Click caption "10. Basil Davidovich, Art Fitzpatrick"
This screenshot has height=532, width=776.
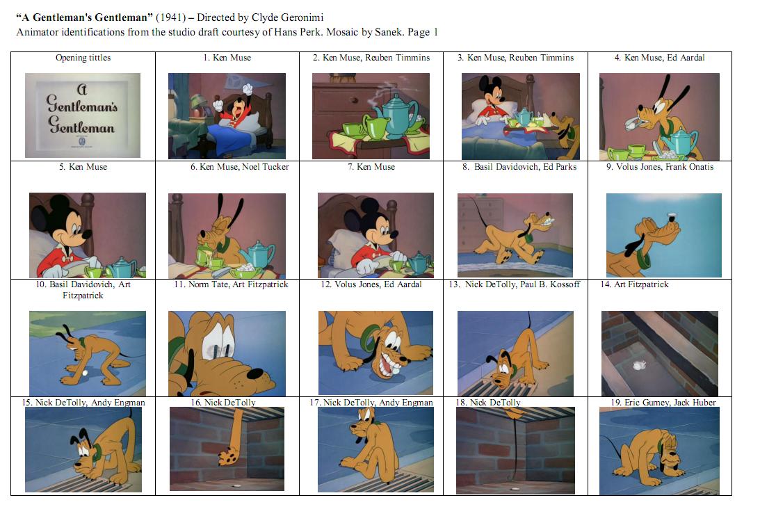tap(83, 289)
